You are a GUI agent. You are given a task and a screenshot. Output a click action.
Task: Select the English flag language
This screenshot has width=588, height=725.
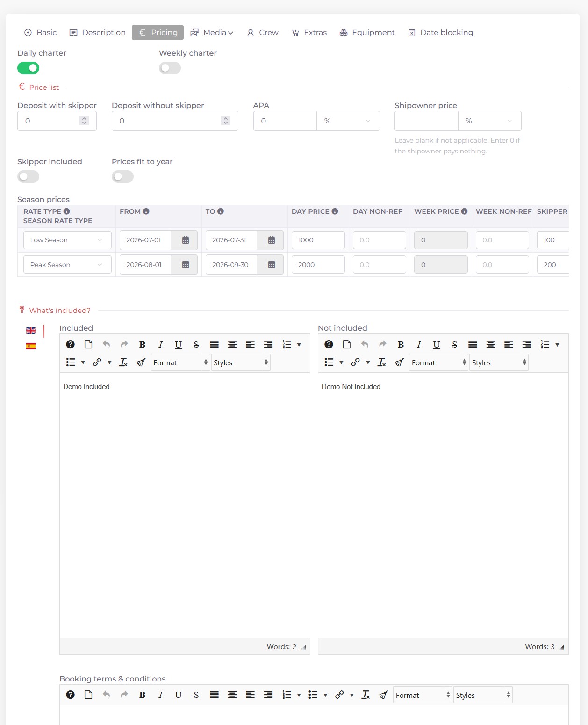[x=31, y=331]
